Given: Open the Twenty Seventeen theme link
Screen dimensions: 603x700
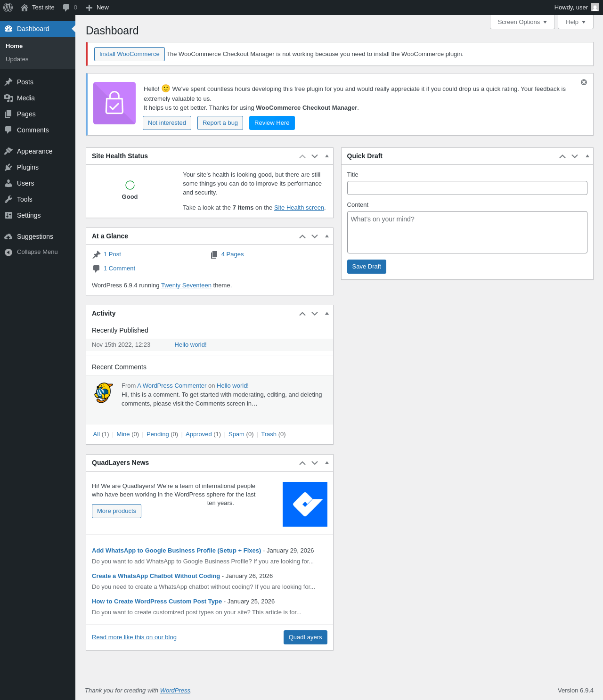Looking at the screenshot, I should click(x=186, y=285).
